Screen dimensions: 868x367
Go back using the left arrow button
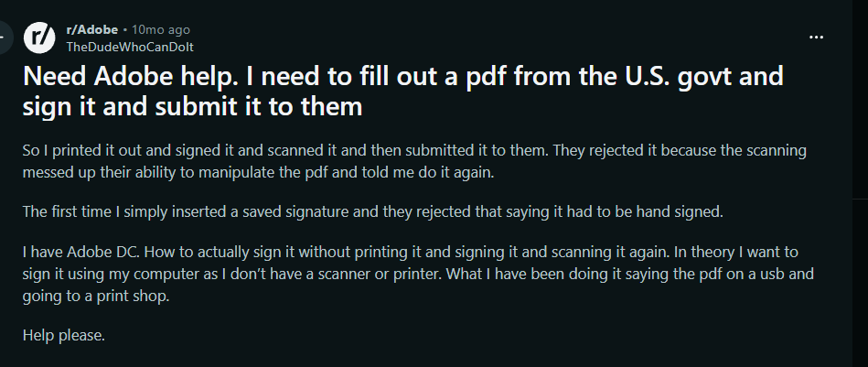[5, 37]
